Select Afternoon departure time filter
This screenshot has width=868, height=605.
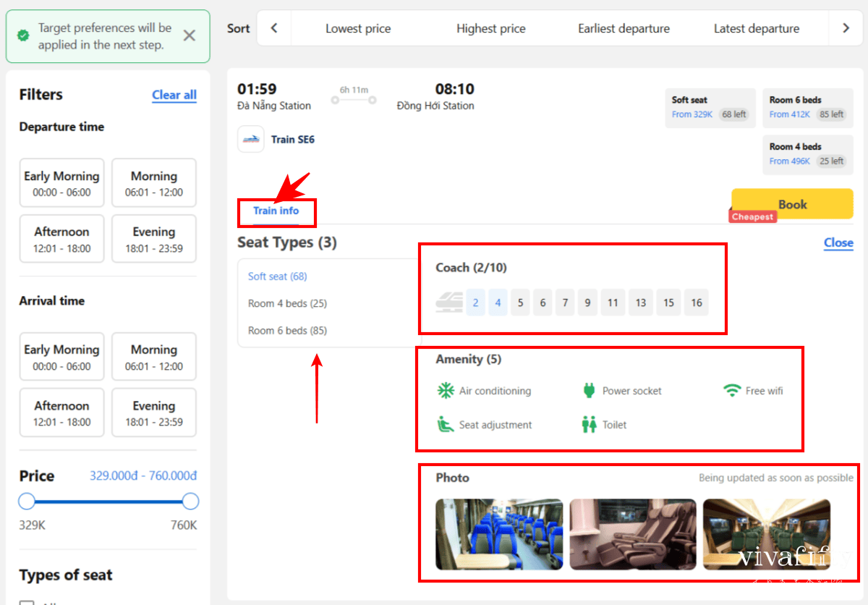click(61, 239)
